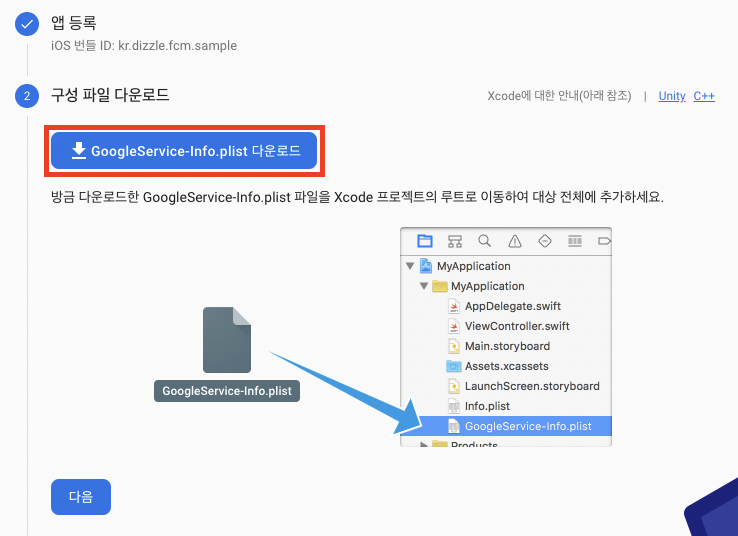Click the Swift icon beside ViewController.swift
Screen dimensions: 738x536
(453, 326)
